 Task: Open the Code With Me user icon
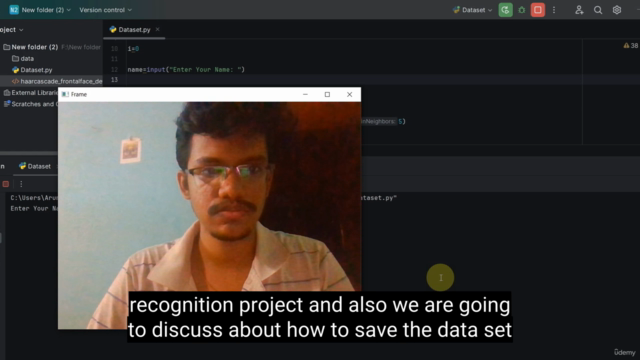579,10
